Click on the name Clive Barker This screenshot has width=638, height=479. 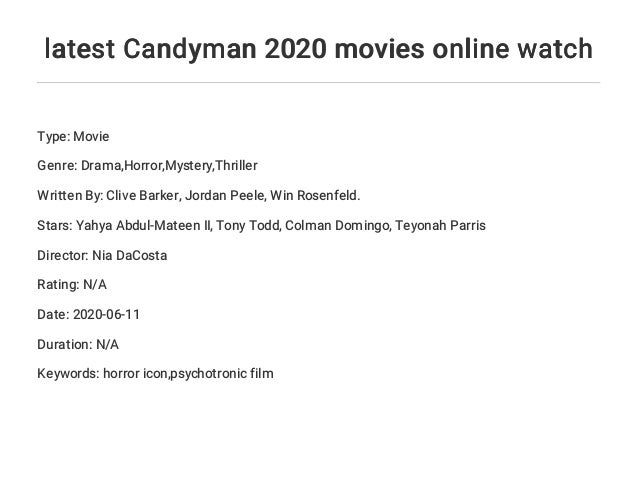click(142, 195)
